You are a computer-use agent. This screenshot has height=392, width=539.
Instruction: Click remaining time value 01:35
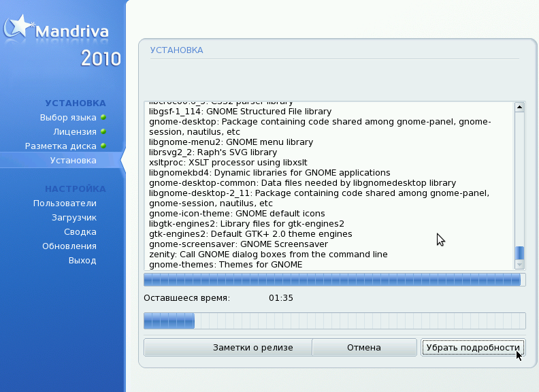click(281, 298)
